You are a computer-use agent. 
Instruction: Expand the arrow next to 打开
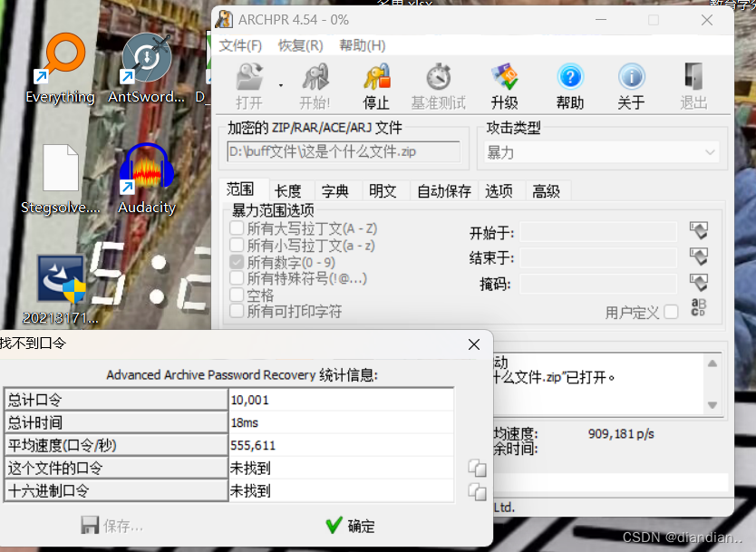[x=281, y=86]
